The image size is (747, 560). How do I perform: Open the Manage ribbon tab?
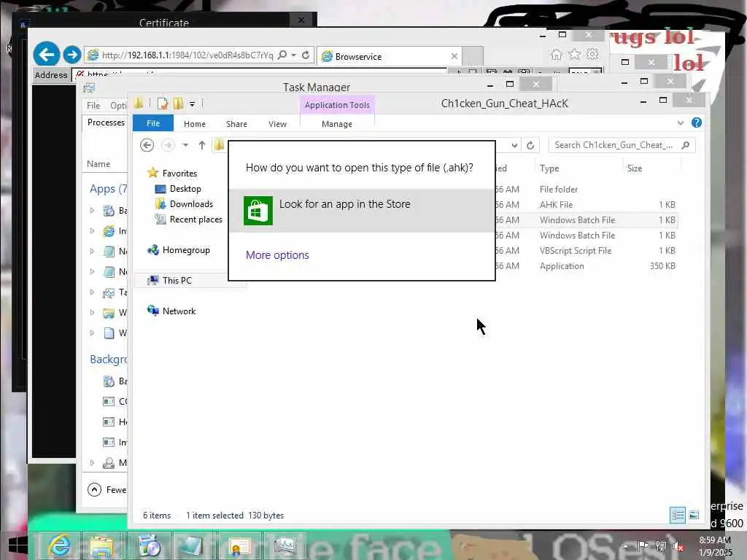(x=337, y=124)
